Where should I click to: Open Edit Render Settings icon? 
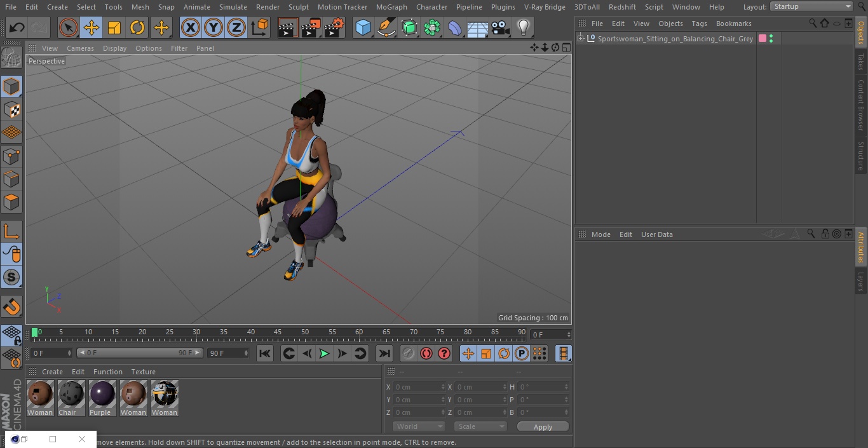[x=334, y=28]
